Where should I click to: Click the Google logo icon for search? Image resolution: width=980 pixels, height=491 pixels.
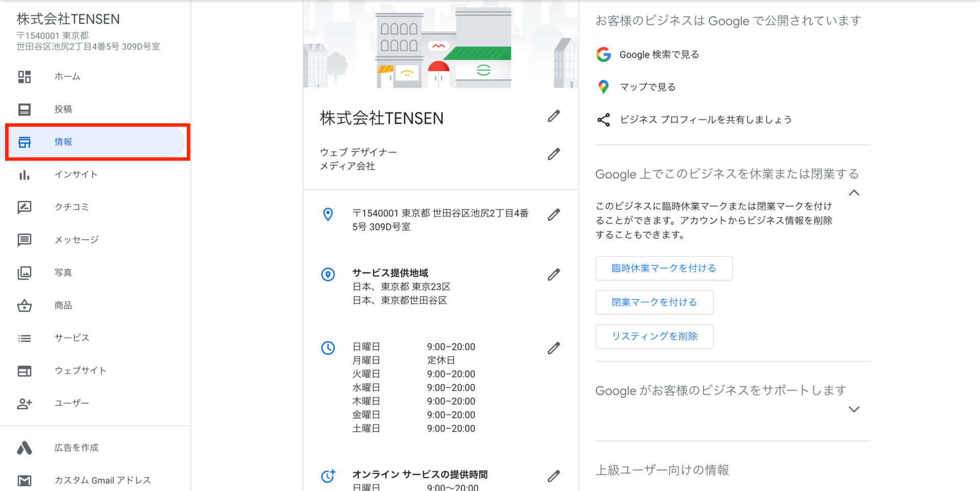(x=603, y=54)
